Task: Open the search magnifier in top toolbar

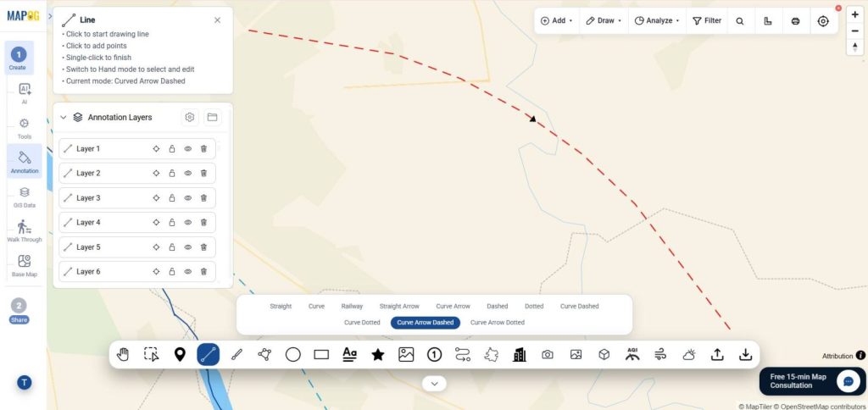Action: pyautogui.click(x=739, y=21)
